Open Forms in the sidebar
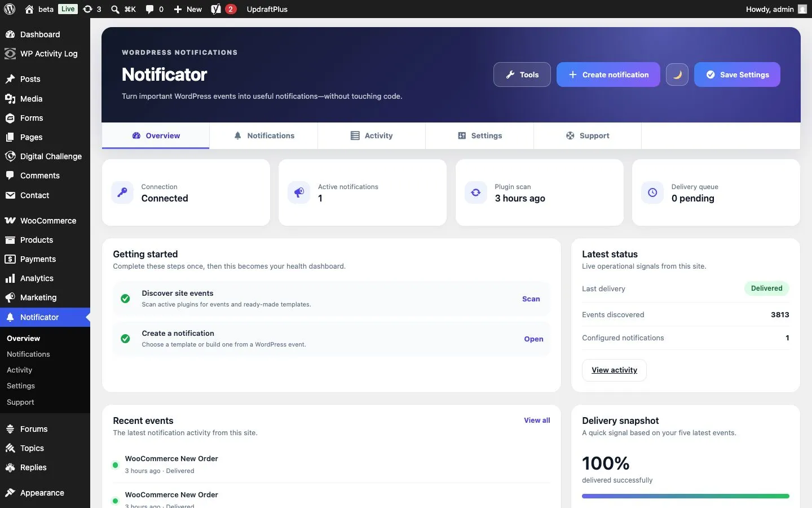The height and width of the screenshot is (508, 812). (x=45, y=118)
